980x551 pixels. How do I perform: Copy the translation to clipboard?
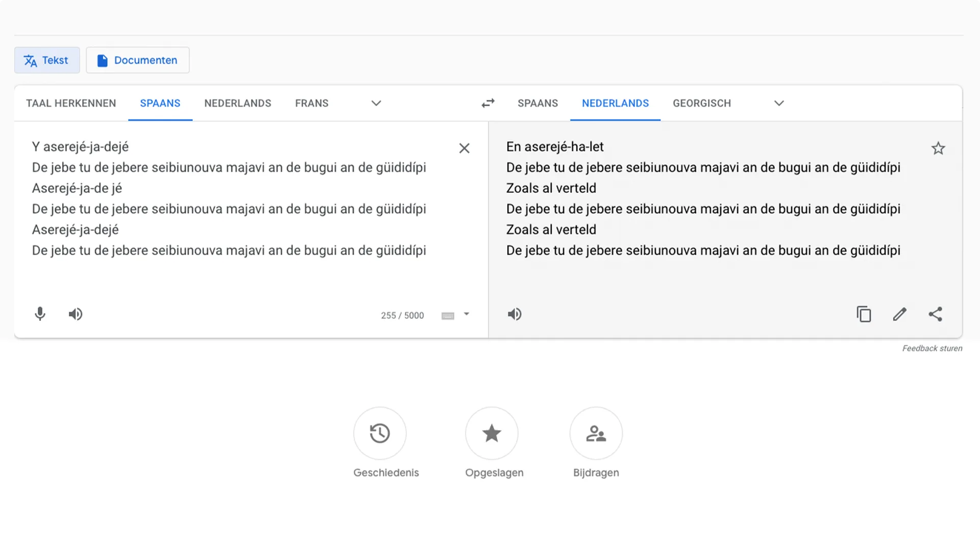[864, 314]
